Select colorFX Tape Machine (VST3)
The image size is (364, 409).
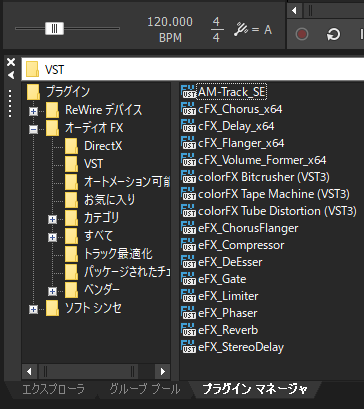274,194
